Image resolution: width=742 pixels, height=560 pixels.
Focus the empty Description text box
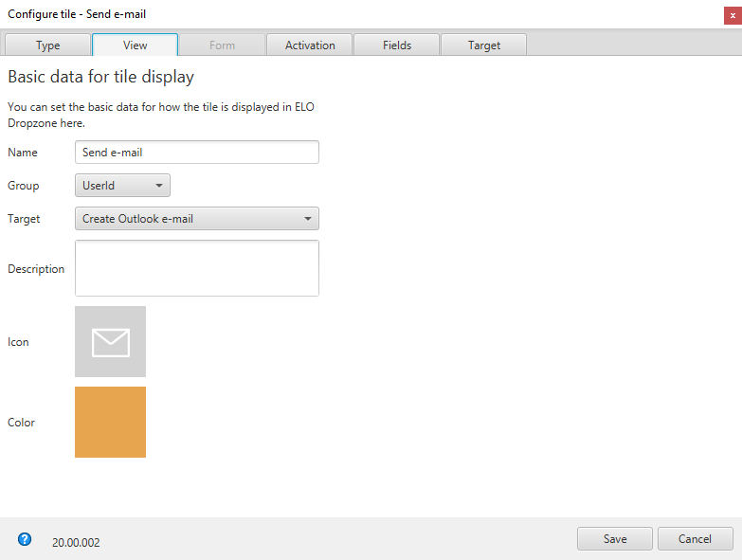196,268
